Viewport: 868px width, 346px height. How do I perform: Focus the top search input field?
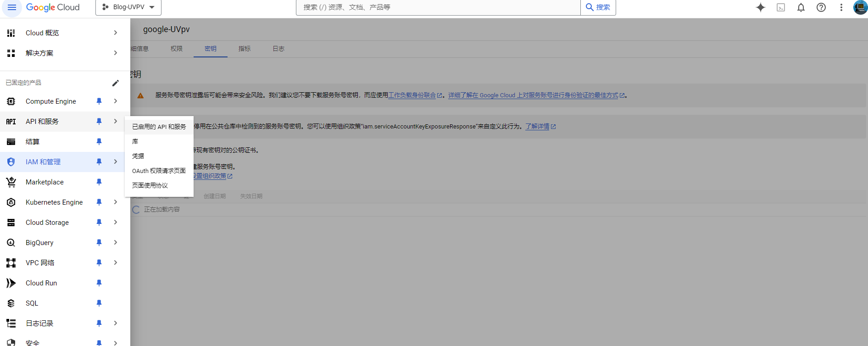point(439,7)
